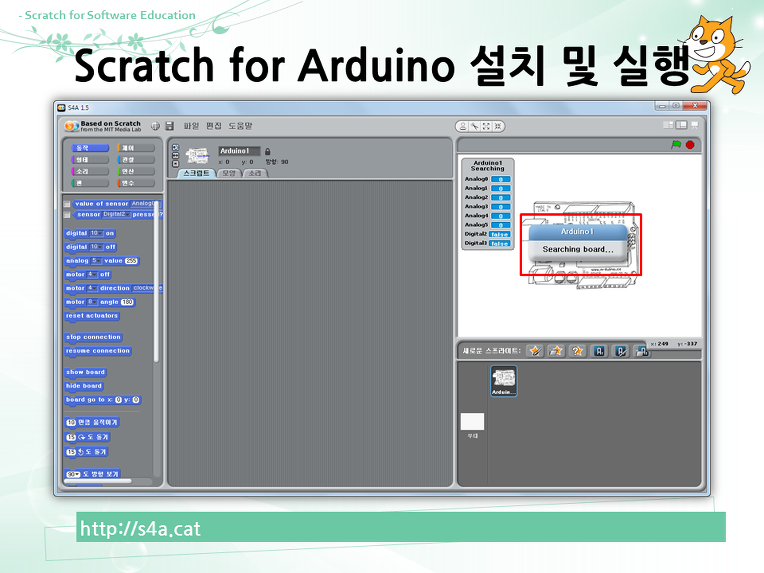Screen dimensions: 764x573
Task: Paint a new sprite
Action: coord(535,351)
